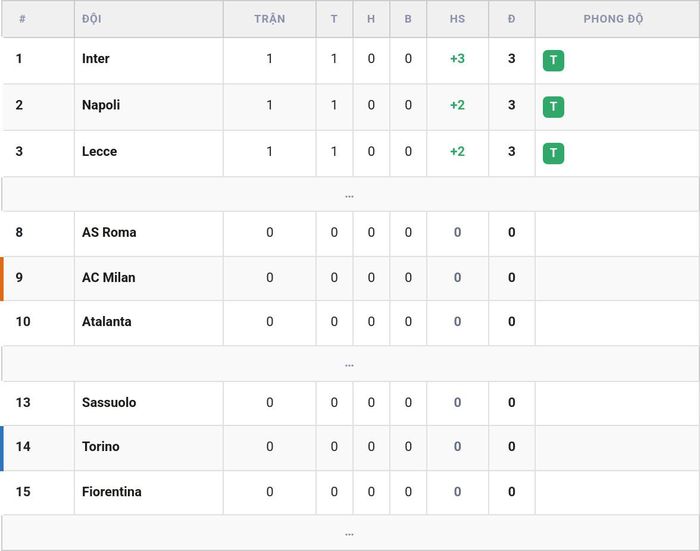Image resolution: width=700 pixels, height=551 pixels.
Task: Select the Fiorentina team name
Action: (x=112, y=492)
